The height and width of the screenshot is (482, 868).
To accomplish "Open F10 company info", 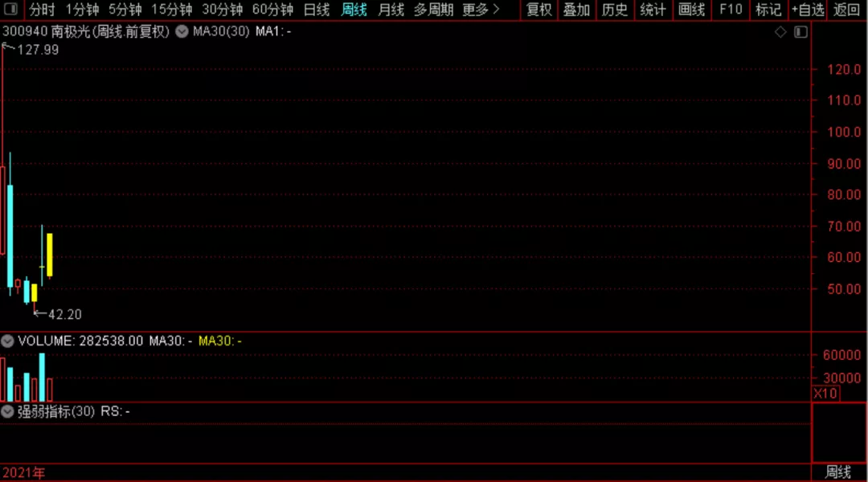I will click(730, 10).
